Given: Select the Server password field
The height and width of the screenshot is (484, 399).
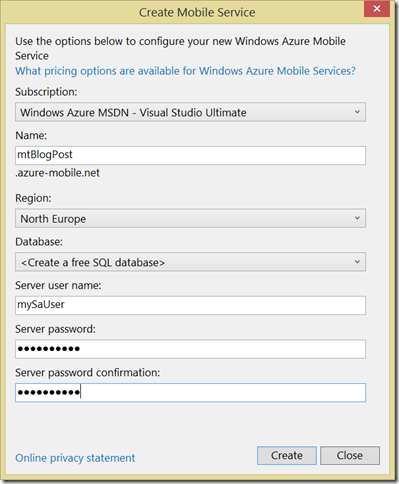Looking at the screenshot, I should point(190,349).
